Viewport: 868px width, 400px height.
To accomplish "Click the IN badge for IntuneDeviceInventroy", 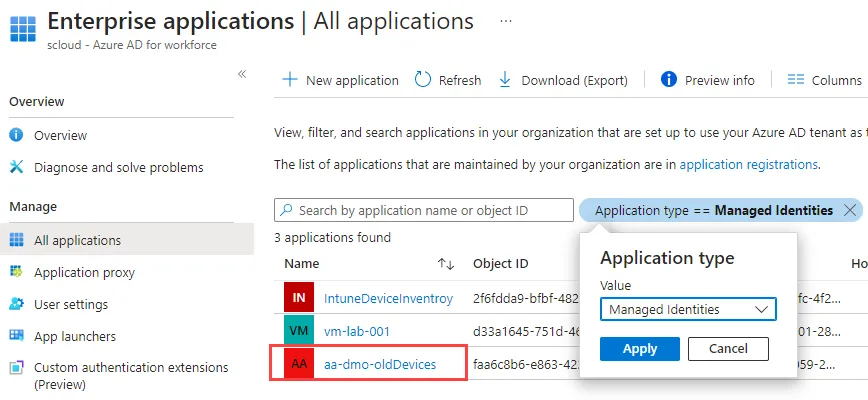I will tap(299, 298).
